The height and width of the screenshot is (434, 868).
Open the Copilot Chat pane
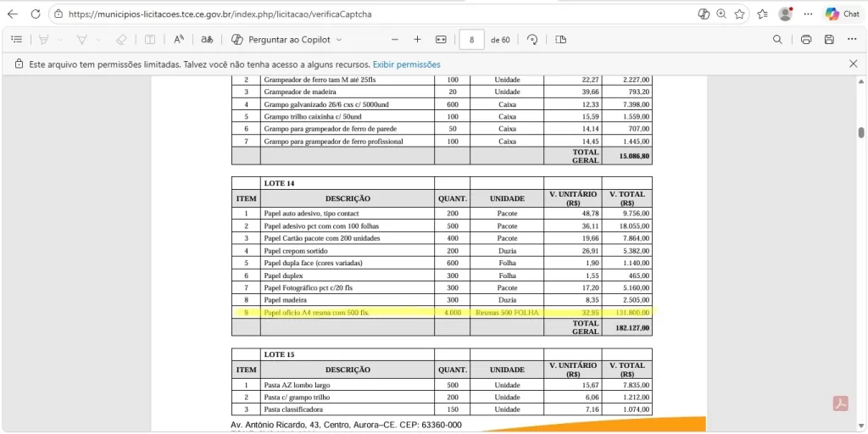click(x=842, y=14)
